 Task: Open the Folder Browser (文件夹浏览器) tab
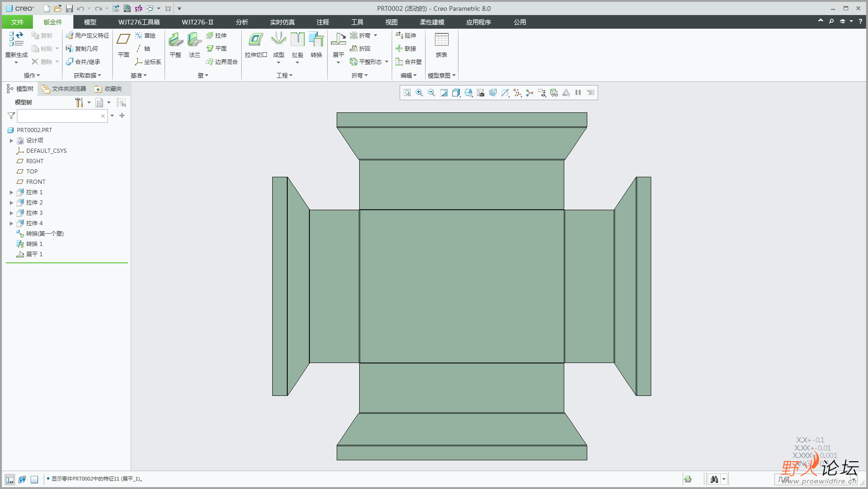(64, 88)
